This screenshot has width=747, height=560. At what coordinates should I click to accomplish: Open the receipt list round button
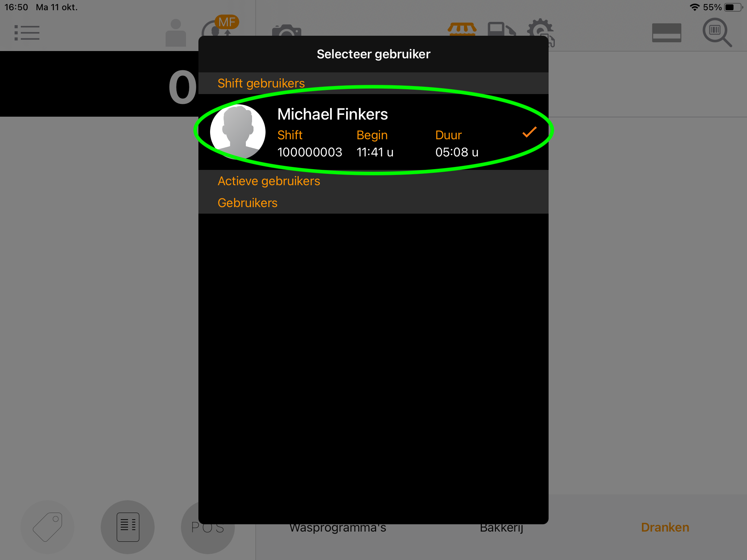[128, 527]
